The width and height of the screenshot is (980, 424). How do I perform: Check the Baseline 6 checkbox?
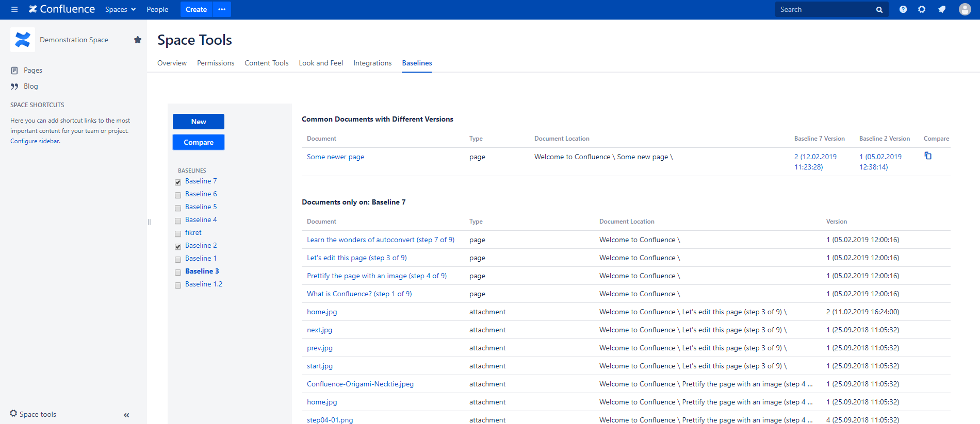click(178, 195)
